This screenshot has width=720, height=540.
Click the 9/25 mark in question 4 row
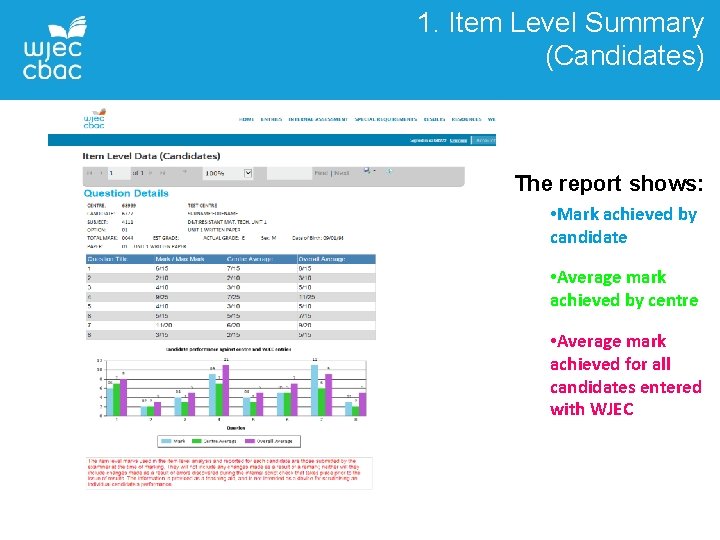coord(162,297)
